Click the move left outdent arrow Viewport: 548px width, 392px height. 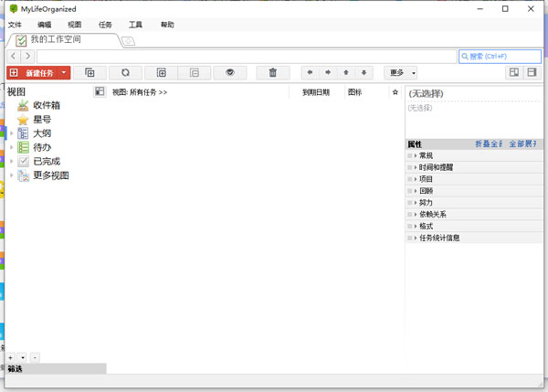[x=310, y=73]
